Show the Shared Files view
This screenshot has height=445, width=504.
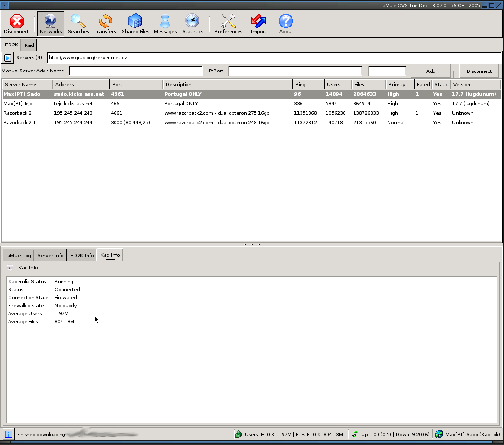tap(135, 24)
